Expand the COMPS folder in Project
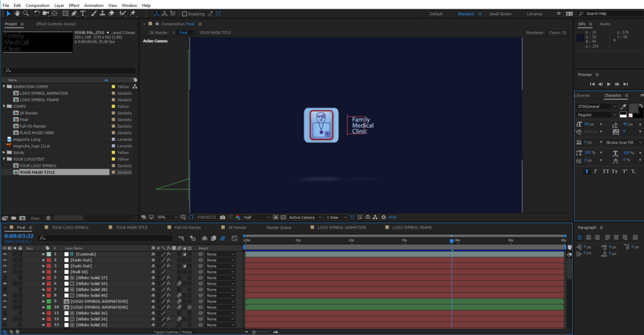This screenshot has width=644, height=335. 4,106
